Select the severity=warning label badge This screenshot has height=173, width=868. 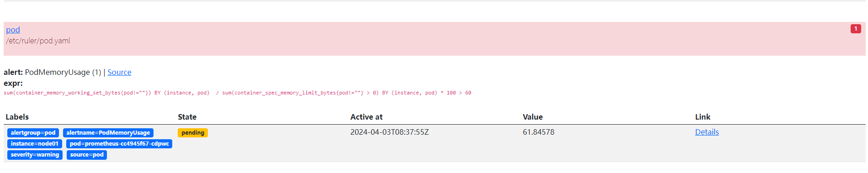(x=35, y=155)
